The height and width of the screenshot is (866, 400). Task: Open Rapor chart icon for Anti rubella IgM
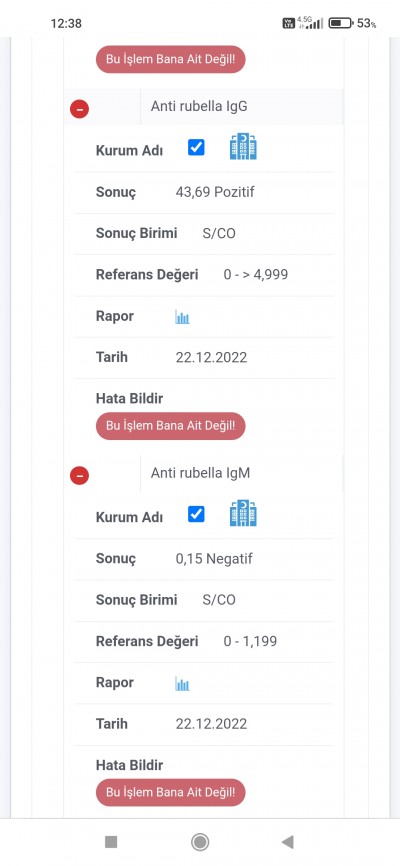pos(182,684)
